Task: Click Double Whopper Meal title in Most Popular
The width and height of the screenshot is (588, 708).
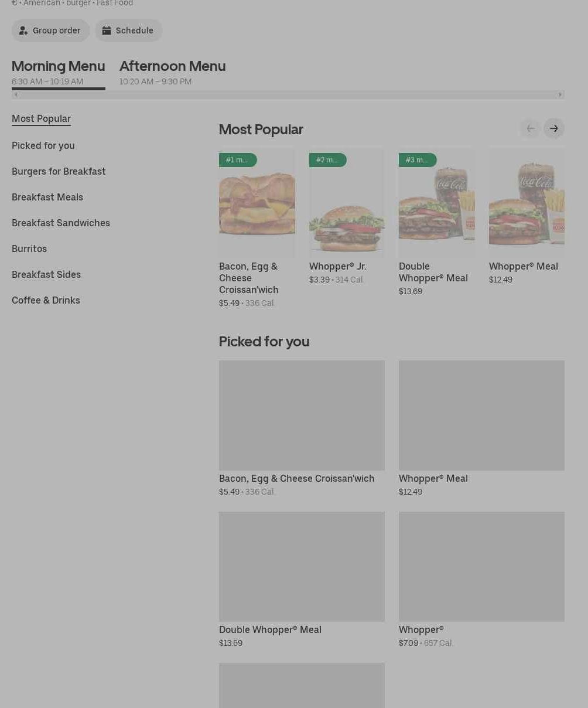Action: (433, 272)
